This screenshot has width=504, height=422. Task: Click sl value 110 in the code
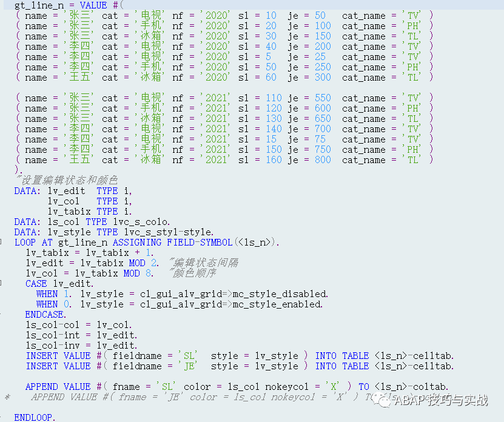click(274, 98)
